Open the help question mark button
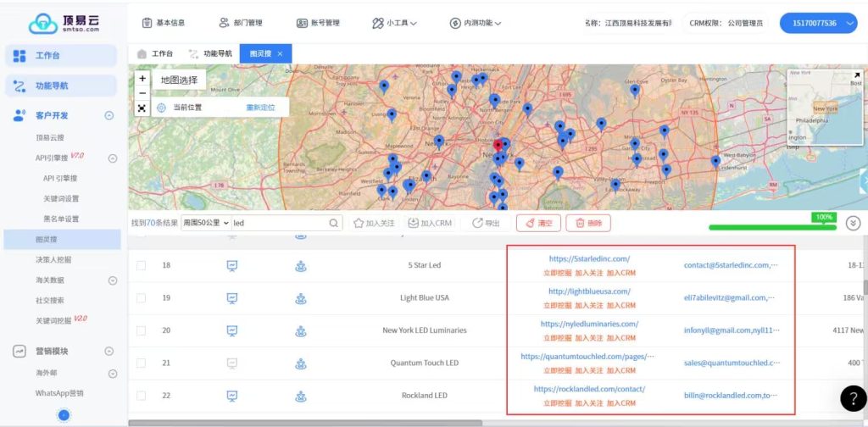 (853, 398)
